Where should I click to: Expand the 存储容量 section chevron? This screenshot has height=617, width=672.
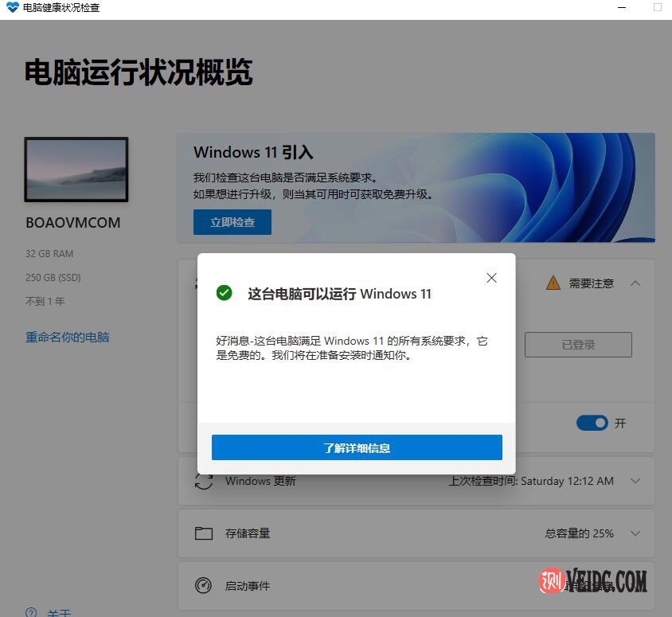click(635, 533)
